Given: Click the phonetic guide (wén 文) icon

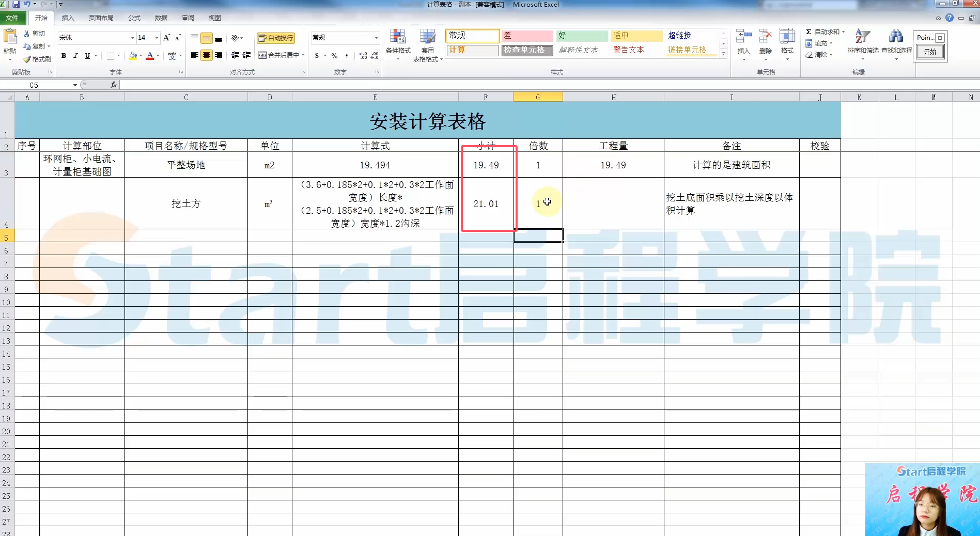Looking at the screenshot, I should click(172, 56).
